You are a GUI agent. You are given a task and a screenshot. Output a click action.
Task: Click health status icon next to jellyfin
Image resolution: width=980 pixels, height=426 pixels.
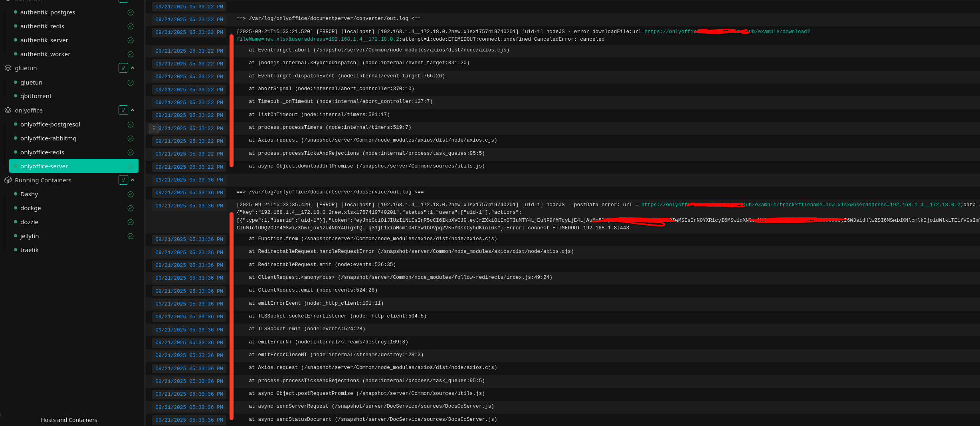[x=130, y=236]
